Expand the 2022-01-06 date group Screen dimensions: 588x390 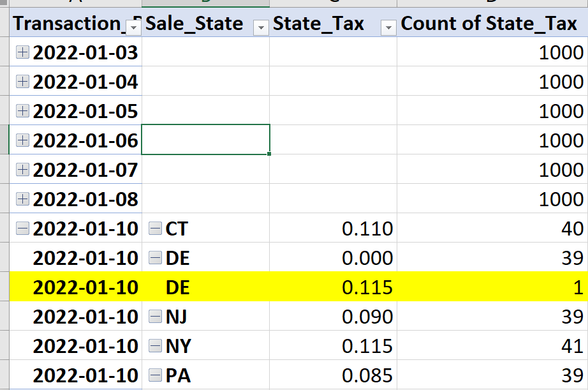(22, 140)
